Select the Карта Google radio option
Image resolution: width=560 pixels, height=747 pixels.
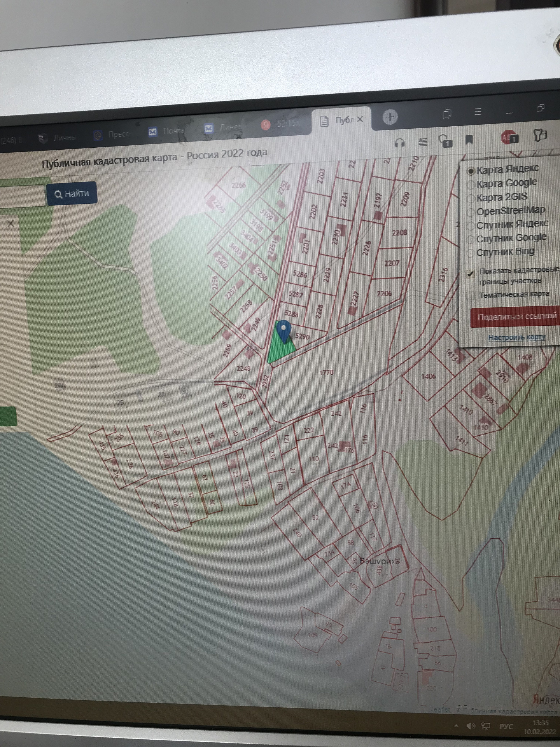click(470, 185)
